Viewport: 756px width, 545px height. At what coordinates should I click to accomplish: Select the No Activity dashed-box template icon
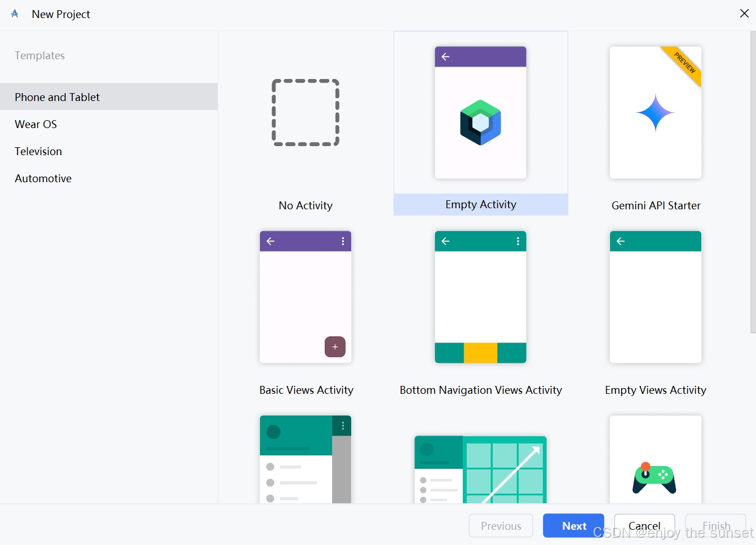click(x=306, y=112)
